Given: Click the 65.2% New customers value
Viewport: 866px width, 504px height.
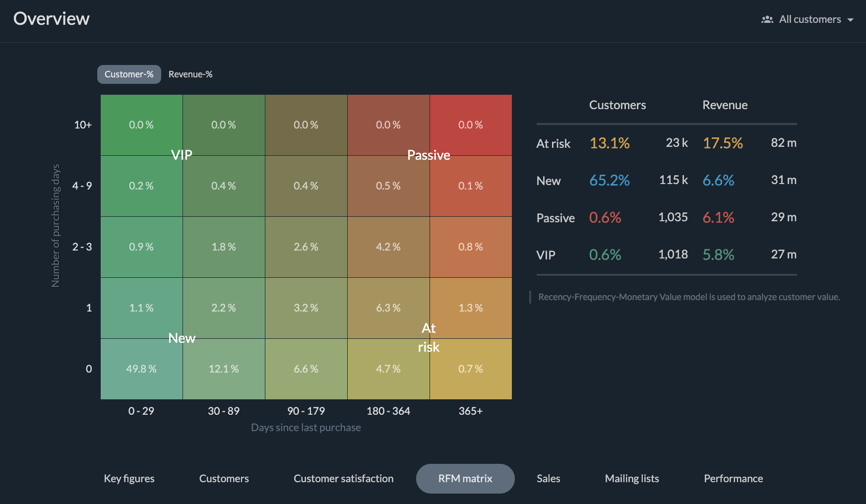Looking at the screenshot, I should [610, 181].
